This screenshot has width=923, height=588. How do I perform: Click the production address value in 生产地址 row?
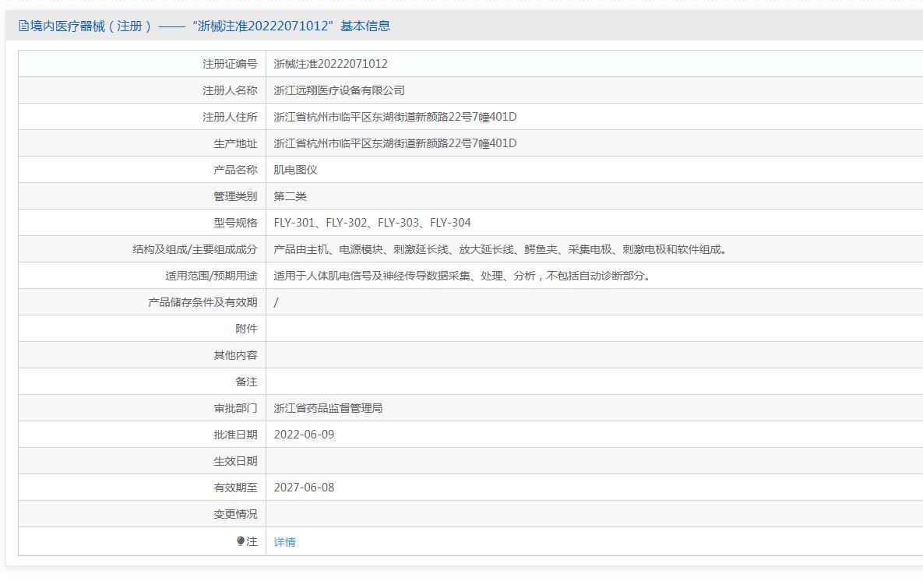[395, 143]
